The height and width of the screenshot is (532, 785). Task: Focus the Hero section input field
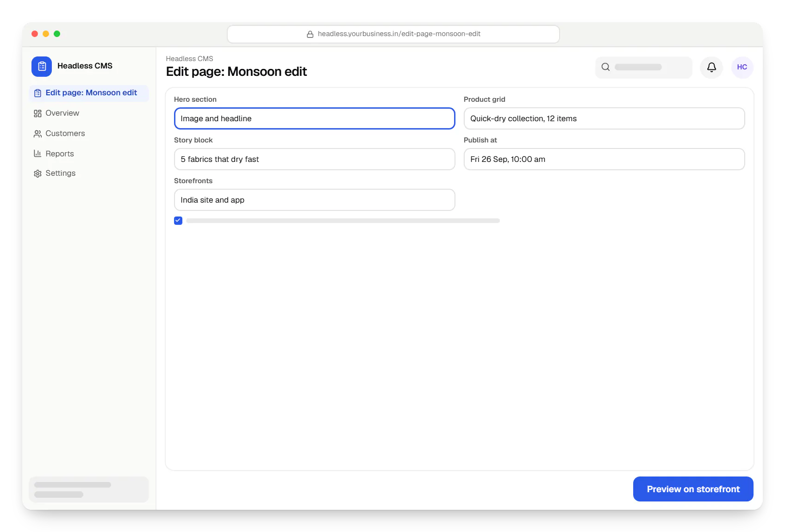click(315, 118)
